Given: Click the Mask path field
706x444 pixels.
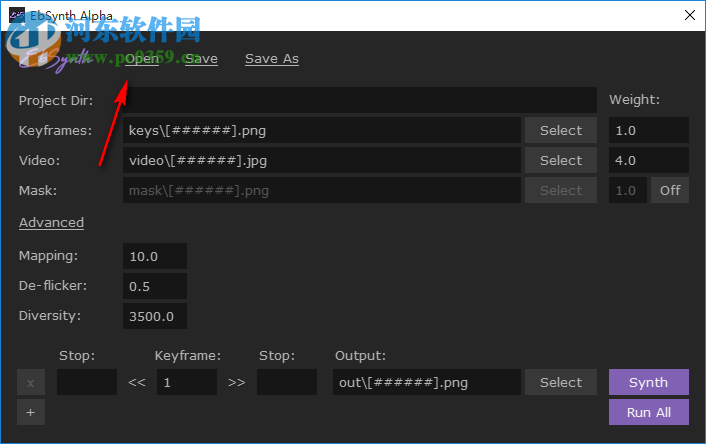Looking at the screenshot, I should [x=321, y=190].
